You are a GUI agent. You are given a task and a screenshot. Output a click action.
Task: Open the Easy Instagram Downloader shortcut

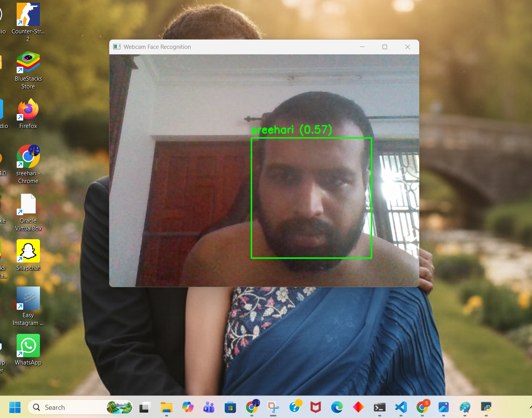[28, 298]
